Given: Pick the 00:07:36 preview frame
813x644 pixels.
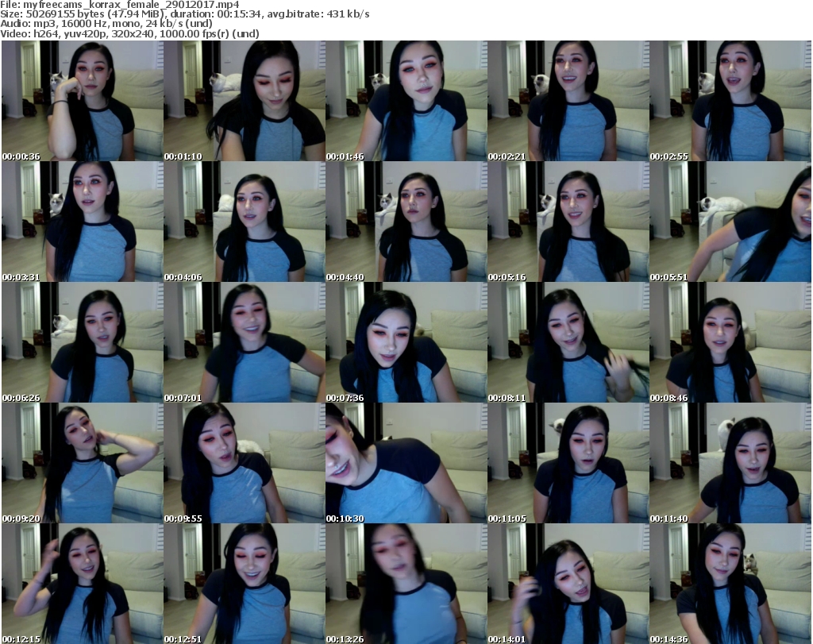Looking at the screenshot, I should pyautogui.click(x=406, y=342).
